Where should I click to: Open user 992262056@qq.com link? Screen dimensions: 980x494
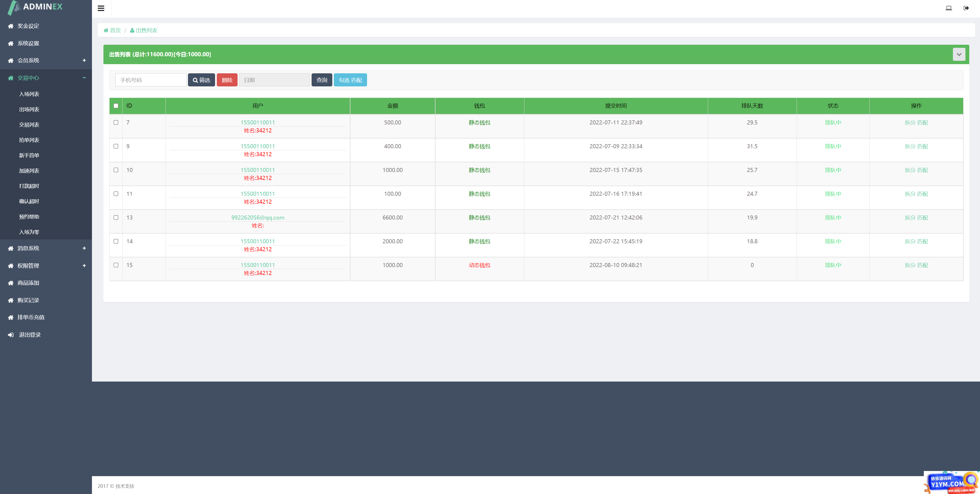(x=257, y=218)
